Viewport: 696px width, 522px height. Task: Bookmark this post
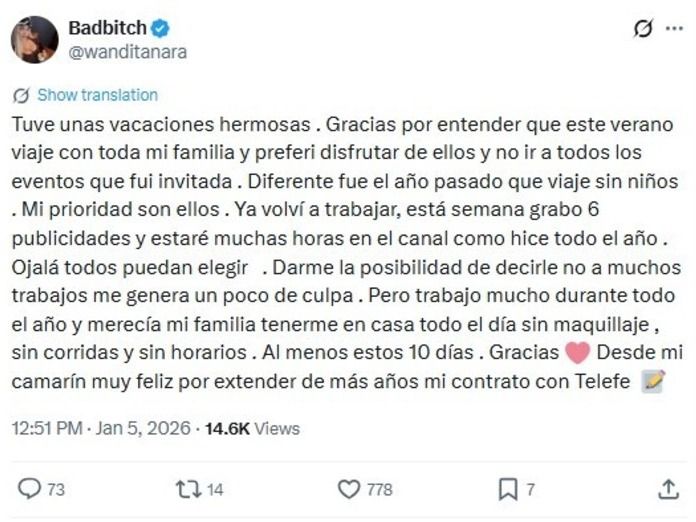point(508,489)
